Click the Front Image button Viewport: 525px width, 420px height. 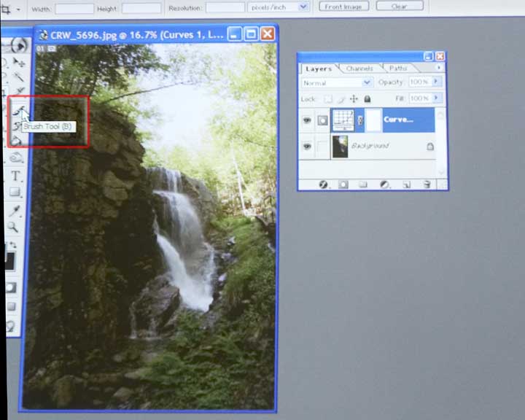click(x=344, y=7)
